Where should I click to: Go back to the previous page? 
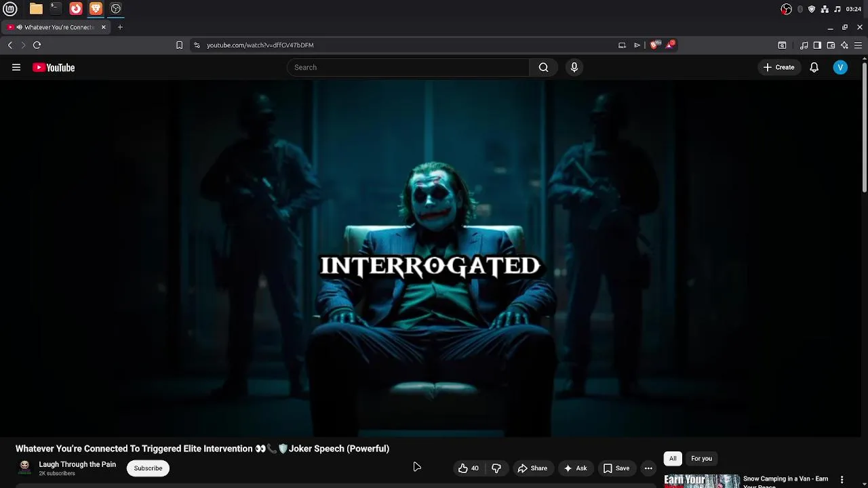10,45
